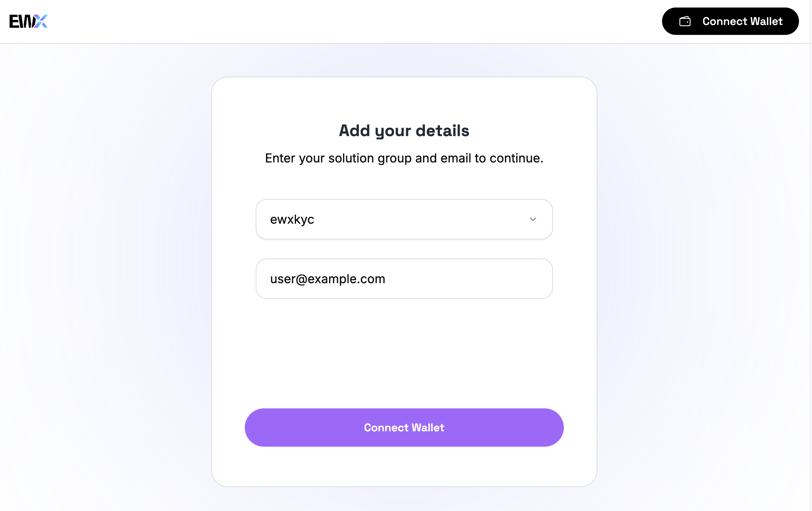The height and width of the screenshot is (511, 812).
Task: Click the 'user@example.com' text in the email box
Action: [x=328, y=279]
